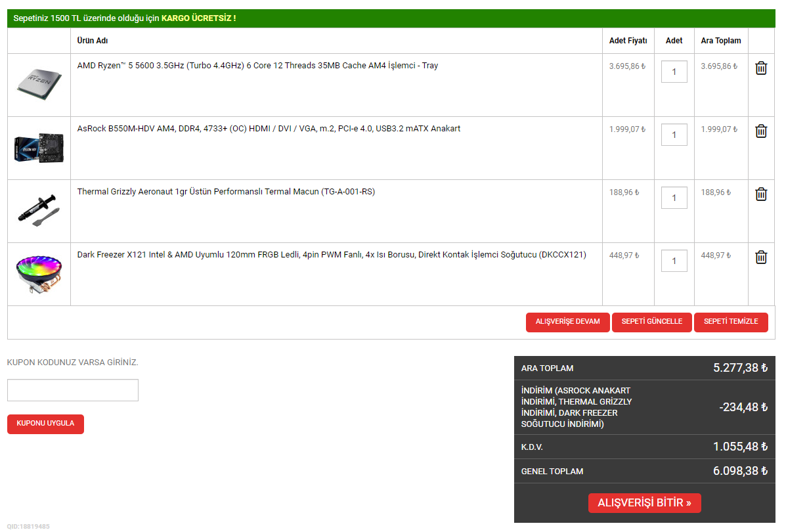
Task: Click the 'Ara Toplam' column header
Action: pyautogui.click(x=721, y=41)
